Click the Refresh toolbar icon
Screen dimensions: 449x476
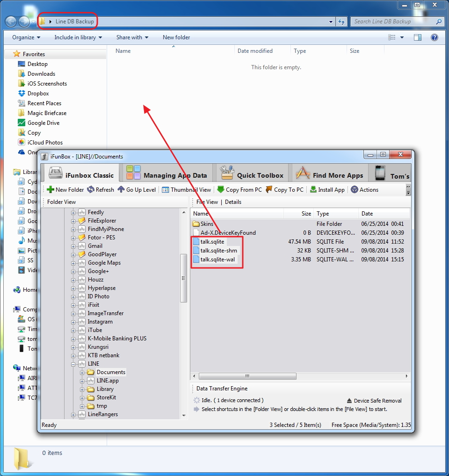(x=91, y=190)
